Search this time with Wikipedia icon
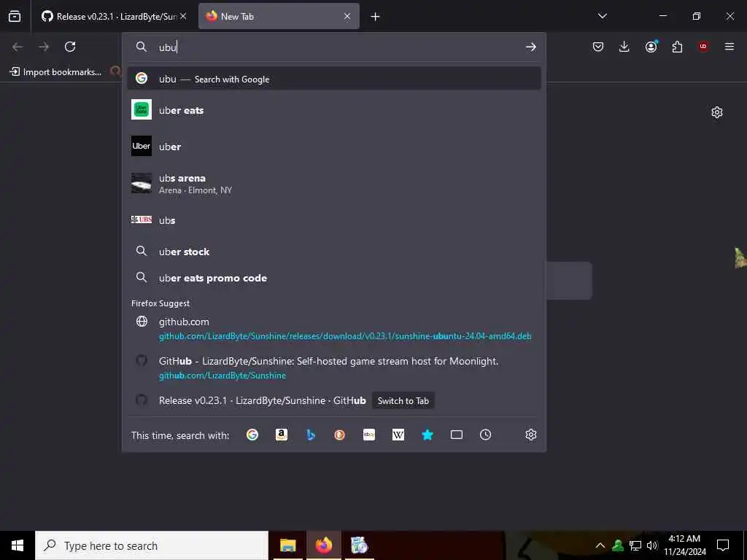Screen dimensions: 747x560 coord(398,435)
